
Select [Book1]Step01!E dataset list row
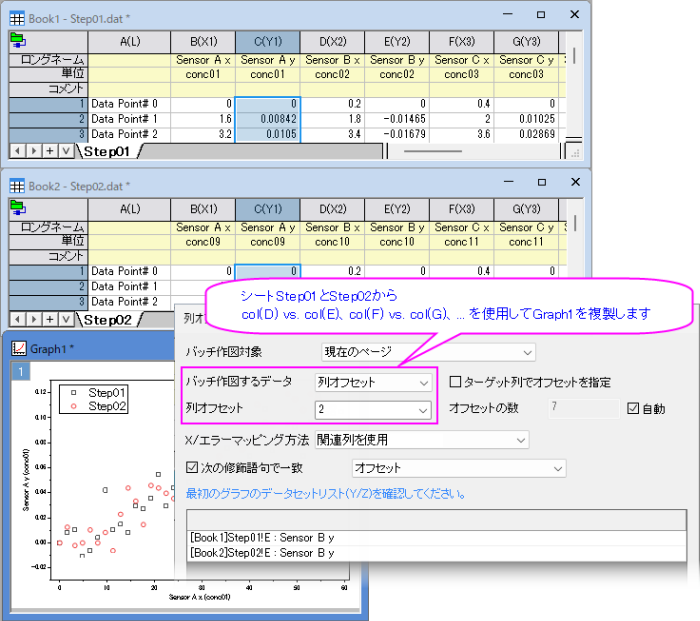[x=436, y=538]
